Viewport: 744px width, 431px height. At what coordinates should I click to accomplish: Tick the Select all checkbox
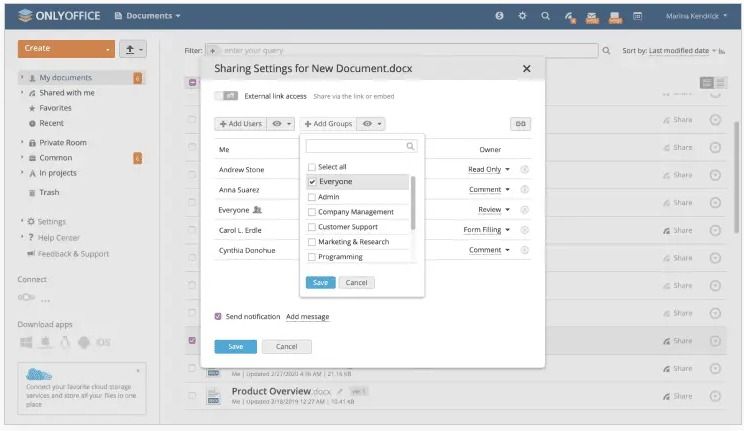[312, 167]
